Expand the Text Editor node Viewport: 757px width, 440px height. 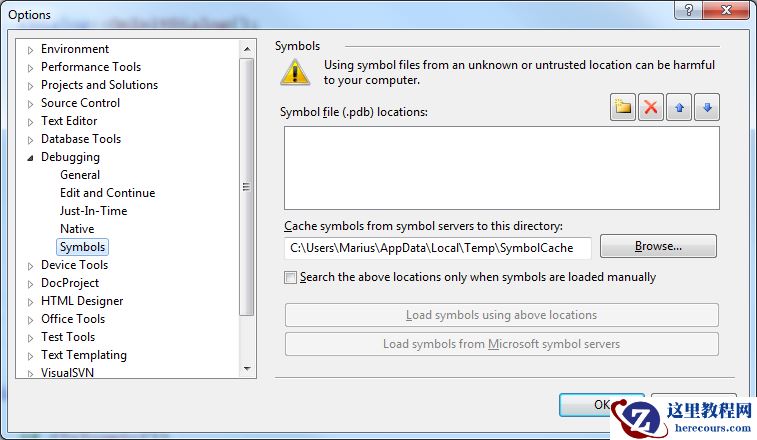[31, 121]
